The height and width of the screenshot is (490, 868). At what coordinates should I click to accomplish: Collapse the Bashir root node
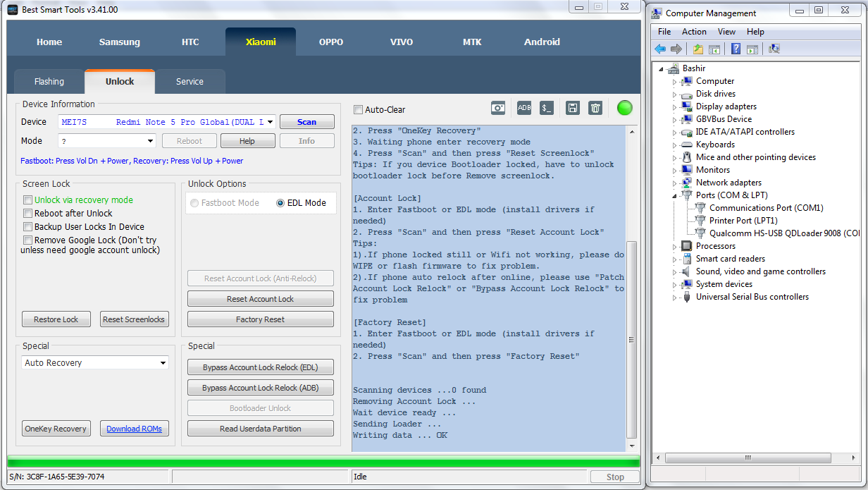pyautogui.click(x=662, y=69)
